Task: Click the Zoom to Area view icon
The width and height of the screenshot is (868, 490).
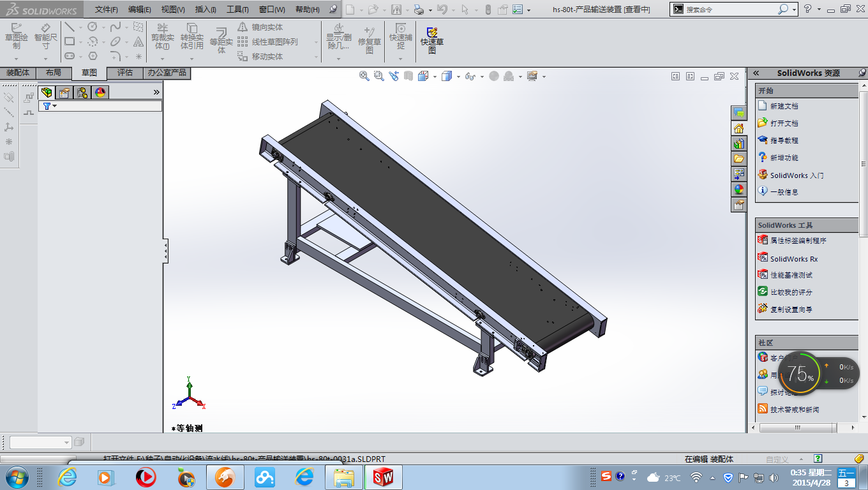Action: coord(379,76)
